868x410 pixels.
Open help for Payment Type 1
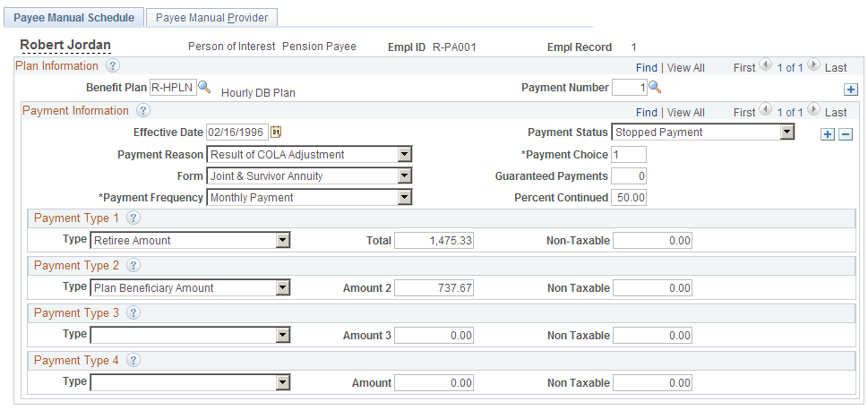point(133,218)
